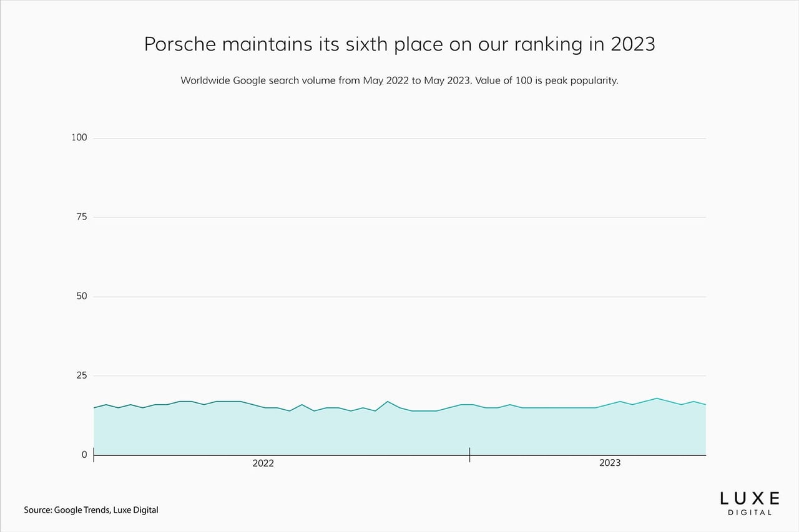
Task: Click the Luxe Digital logo
Action: [x=750, y=503]
